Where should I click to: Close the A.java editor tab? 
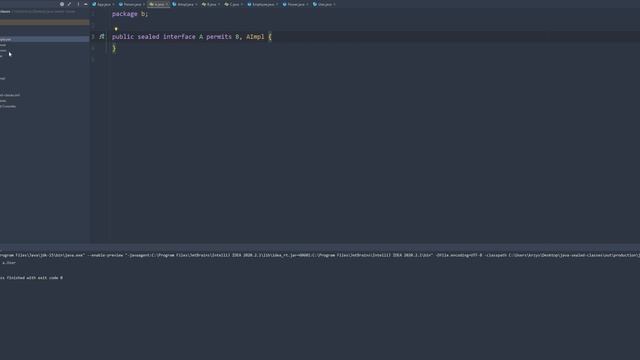coord(167,4)
